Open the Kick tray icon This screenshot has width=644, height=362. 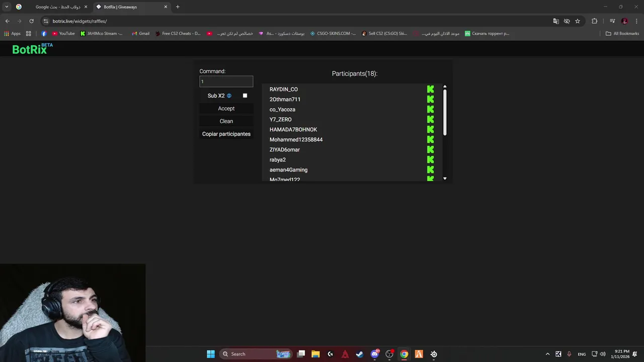558,354
